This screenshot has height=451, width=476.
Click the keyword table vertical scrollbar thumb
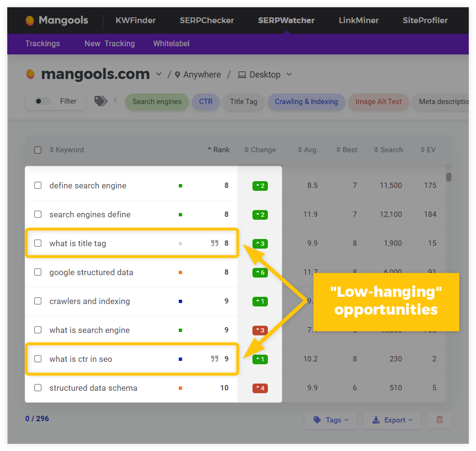(449, 177)
